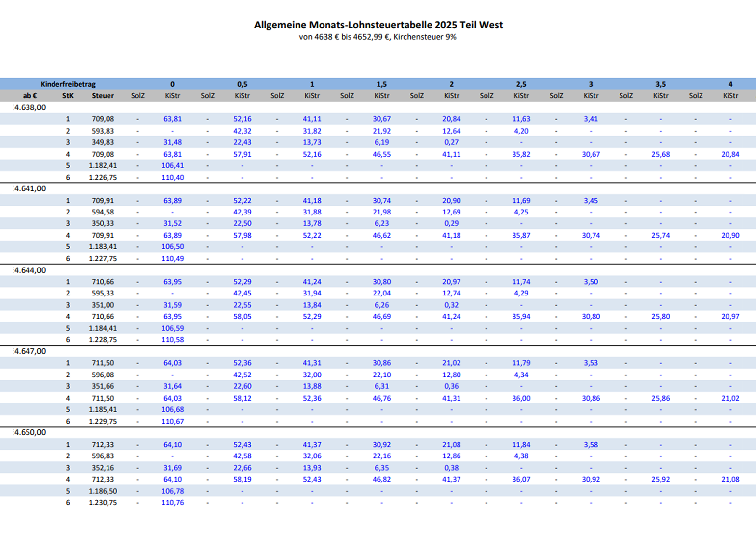This screenshot has width=756, height=536.
Task: Select the Kinderfreibetrag header '1,5'
Action: (381, 84)
